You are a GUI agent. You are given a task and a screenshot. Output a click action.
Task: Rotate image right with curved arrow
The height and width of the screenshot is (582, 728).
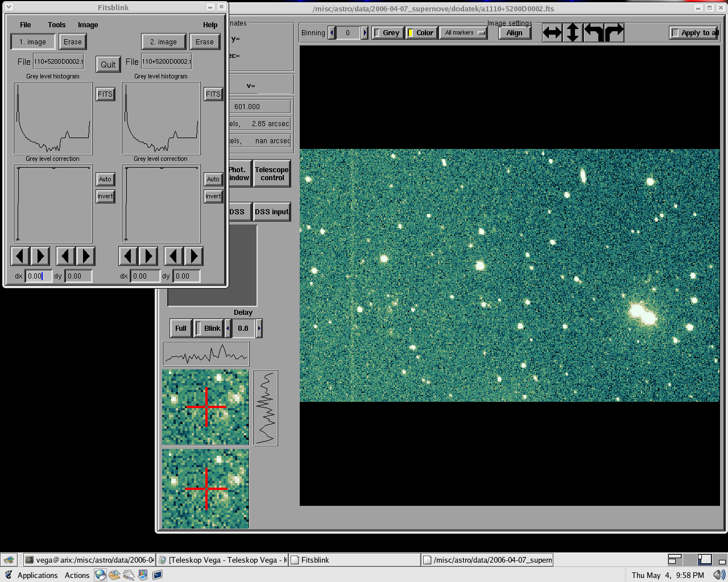614,32
